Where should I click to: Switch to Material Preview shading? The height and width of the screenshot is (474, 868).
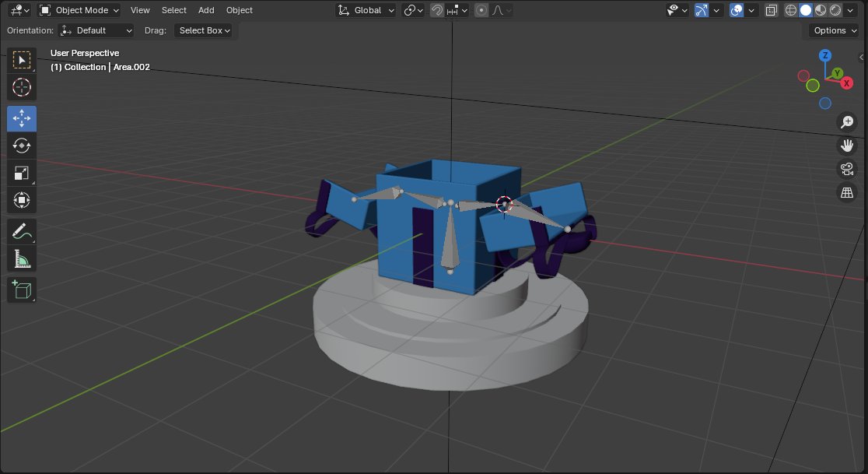tap(821, 10)
